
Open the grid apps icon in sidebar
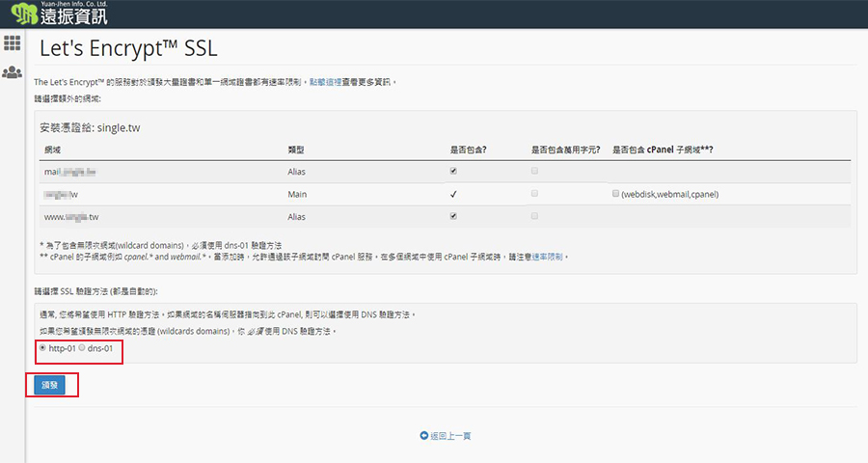click(13, 43)
